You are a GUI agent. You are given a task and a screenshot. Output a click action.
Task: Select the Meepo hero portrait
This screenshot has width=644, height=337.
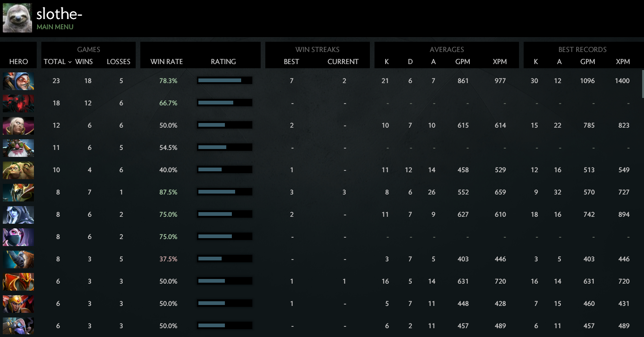pos(19,81)
